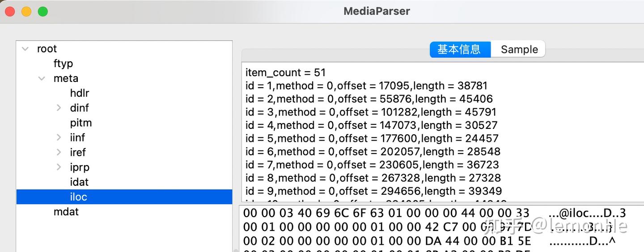Click the item_count = 51 line

(x=285, y=73)
